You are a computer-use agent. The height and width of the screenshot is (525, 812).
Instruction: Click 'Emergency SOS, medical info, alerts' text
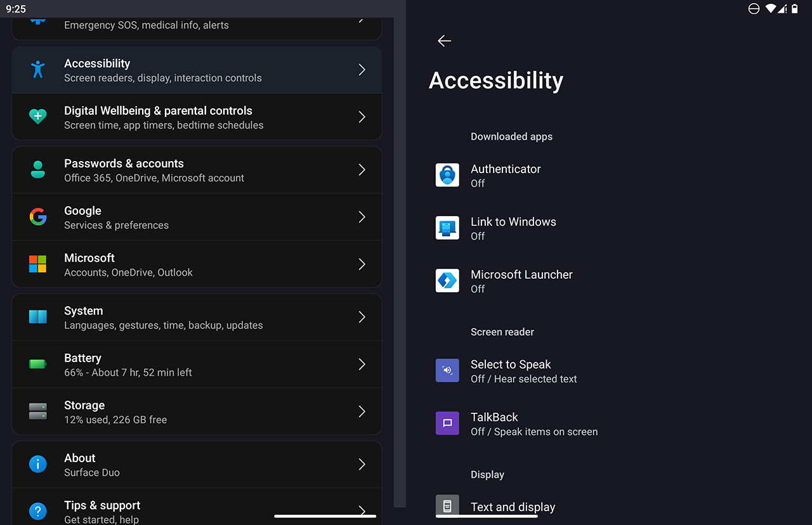click(x=147, y=25)
